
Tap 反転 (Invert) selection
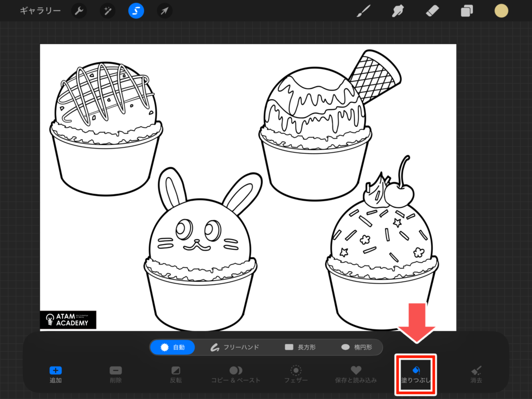176,374
